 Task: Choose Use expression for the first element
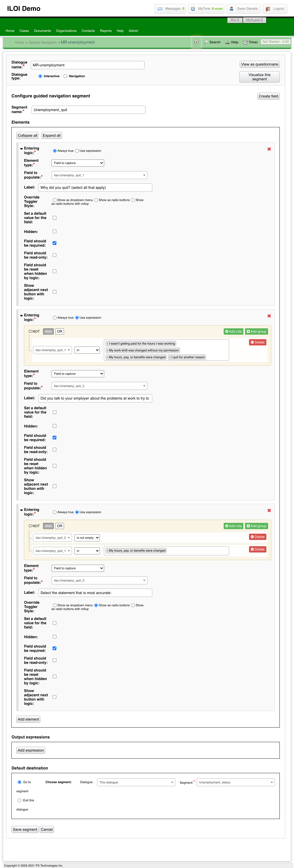(77, 151)
